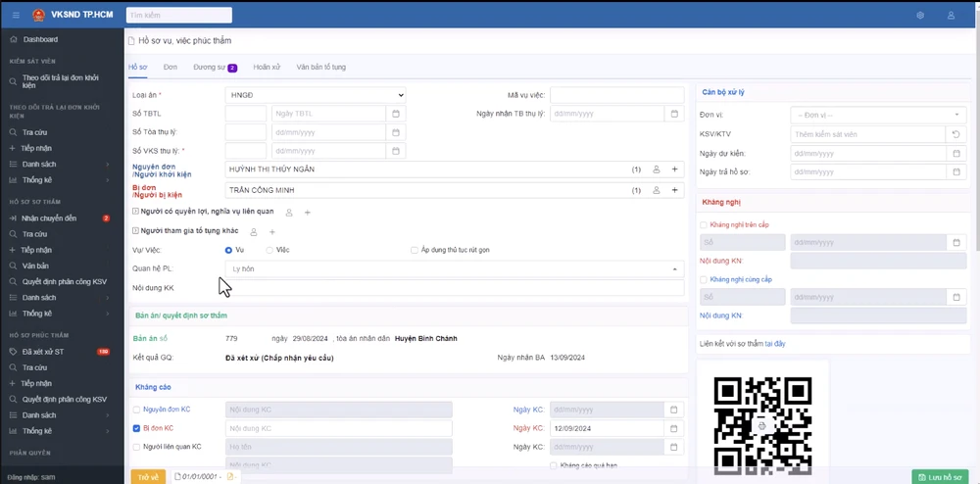Open settings gear icon in top bar
The width and height of the screenshot is (980, 484).
coord(920,16)
